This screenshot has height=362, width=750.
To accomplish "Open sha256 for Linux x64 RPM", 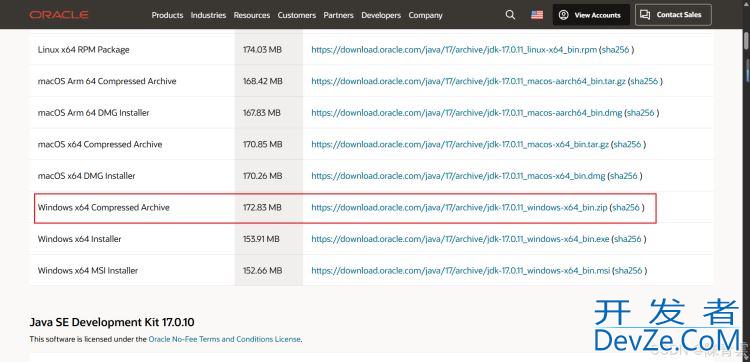I will 616,49.
